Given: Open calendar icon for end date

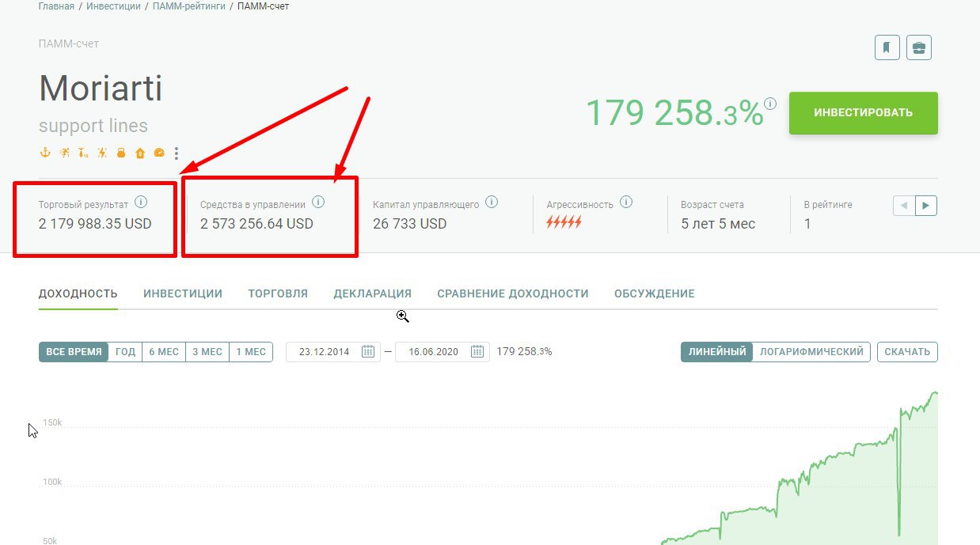Looking at the screenshot, I should coord(477,352).
